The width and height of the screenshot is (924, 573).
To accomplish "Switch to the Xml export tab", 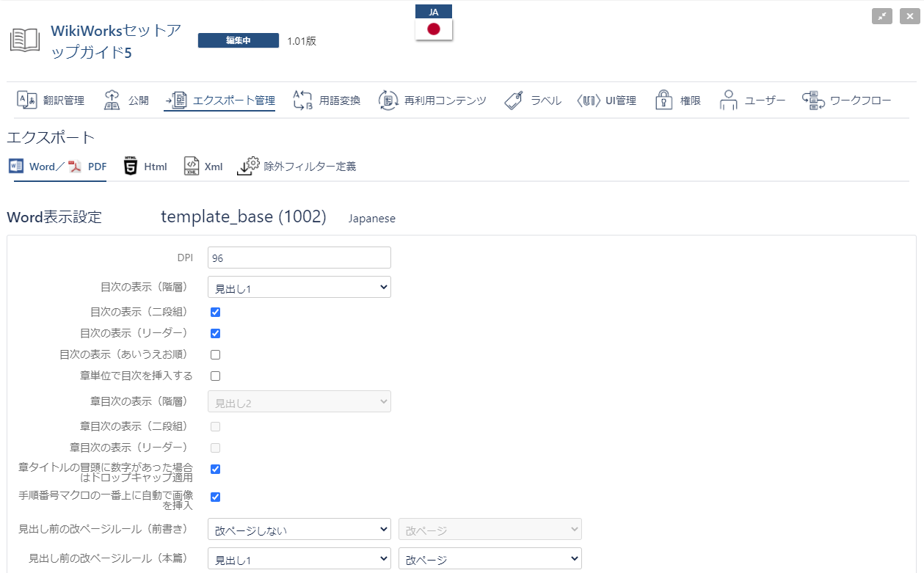I will click(203, 167).
